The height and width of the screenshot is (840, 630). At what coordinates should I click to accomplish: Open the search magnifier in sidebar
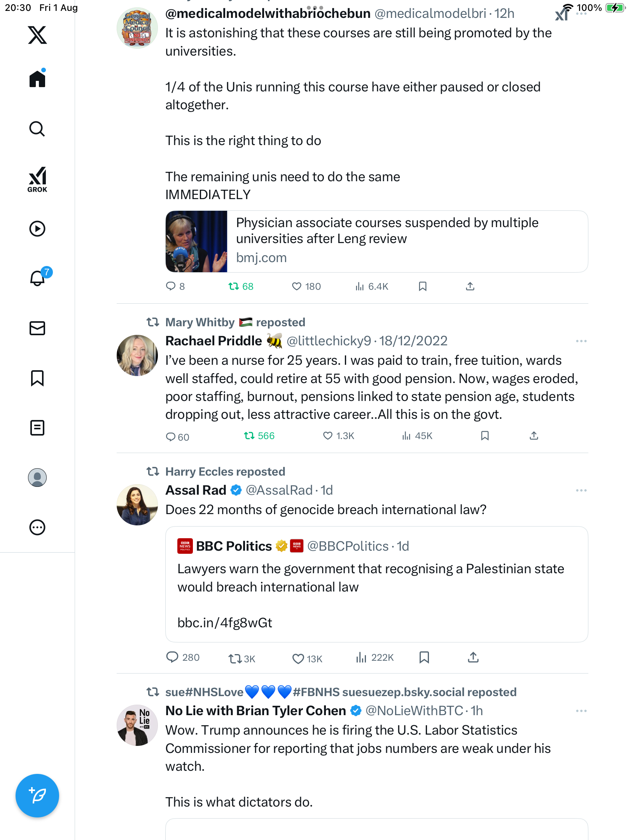(x=37, y=129)
